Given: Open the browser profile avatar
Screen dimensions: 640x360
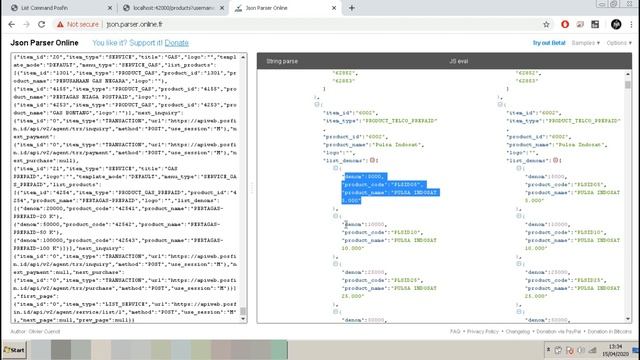Looking at the screenshot, I should click(616, 24).
